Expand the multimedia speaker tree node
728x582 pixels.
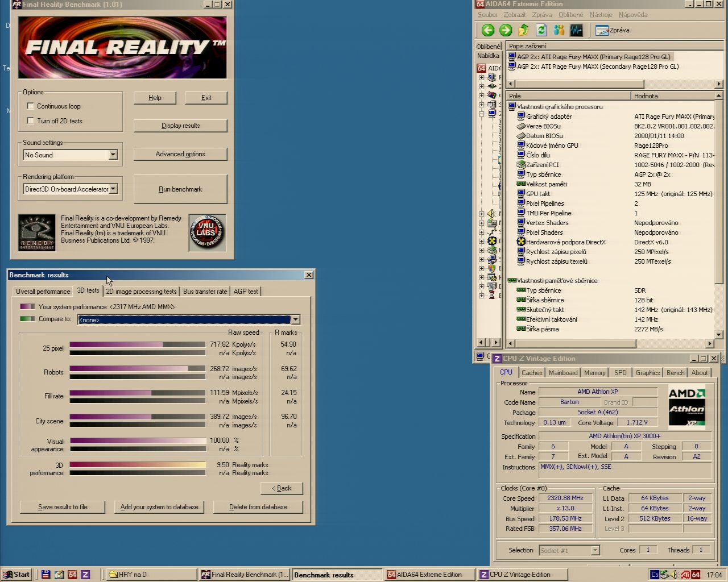tap(482, 214)
